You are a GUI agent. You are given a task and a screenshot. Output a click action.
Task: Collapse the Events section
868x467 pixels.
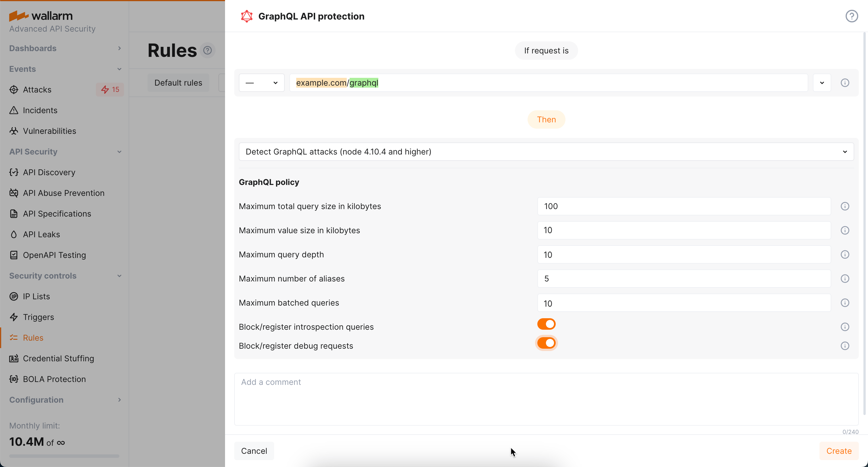[120, 69]
